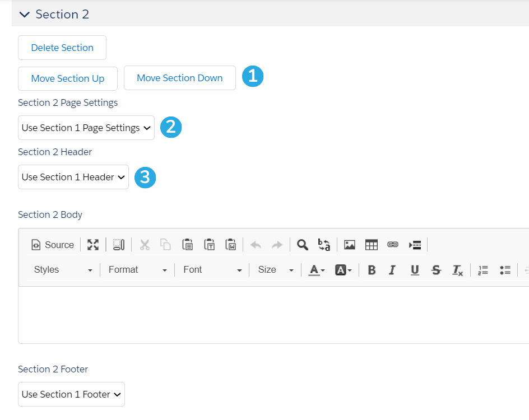Viewport: 529px width, 420px height.
Task: Open the Font dropdown in the toolbar
Action: (212, 270)
